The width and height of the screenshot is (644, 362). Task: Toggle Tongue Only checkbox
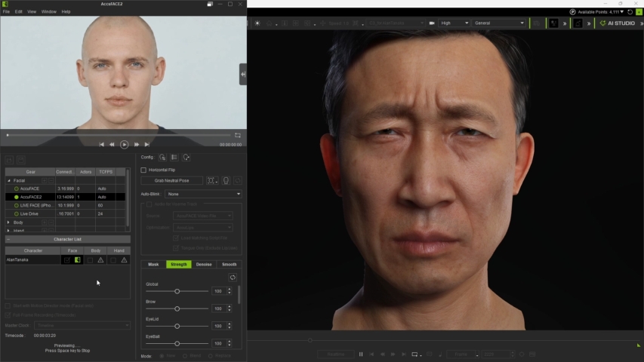pos(176,248)
